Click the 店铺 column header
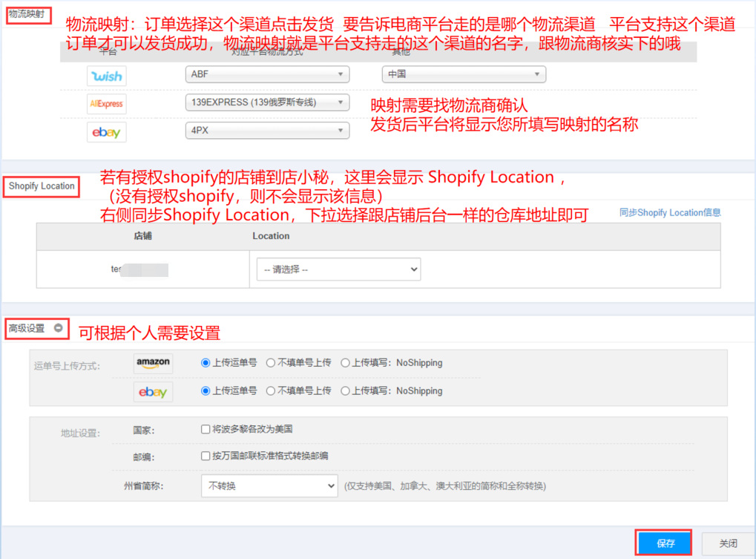756x559 pixels. pos(142,236)
